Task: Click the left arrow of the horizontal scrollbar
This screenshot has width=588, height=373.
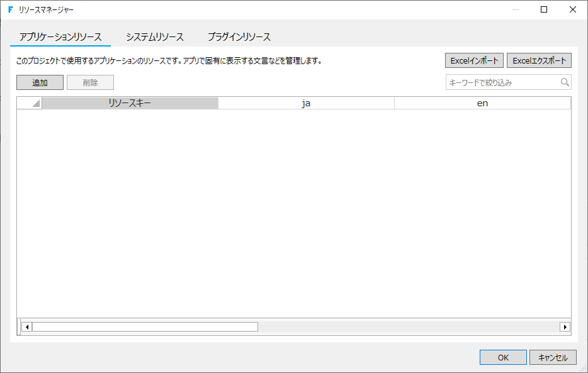Action: [26, 326]
